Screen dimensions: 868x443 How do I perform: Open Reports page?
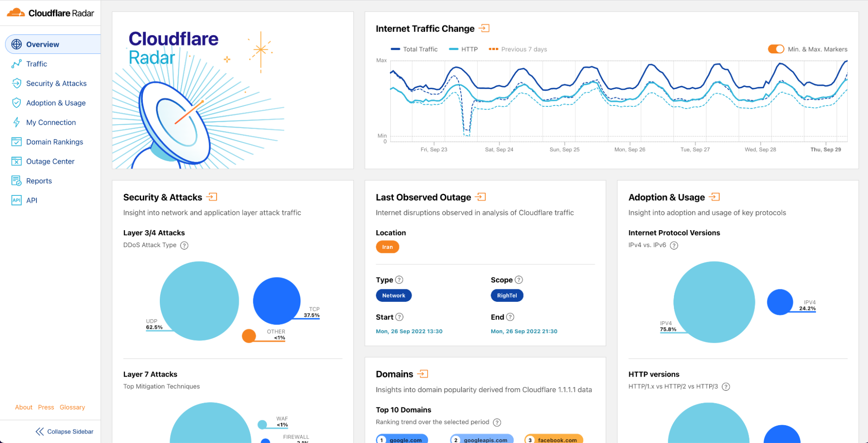[39, 181]
